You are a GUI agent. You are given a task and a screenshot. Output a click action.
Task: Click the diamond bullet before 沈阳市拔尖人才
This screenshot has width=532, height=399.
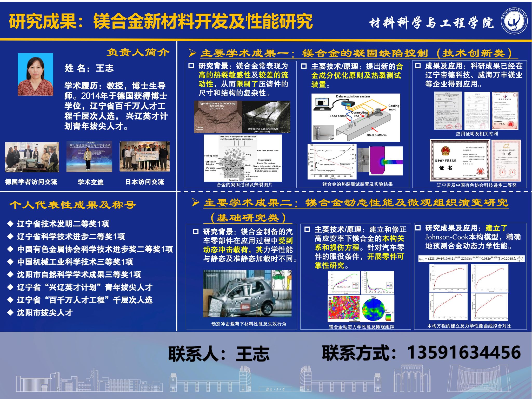(10, 312)
